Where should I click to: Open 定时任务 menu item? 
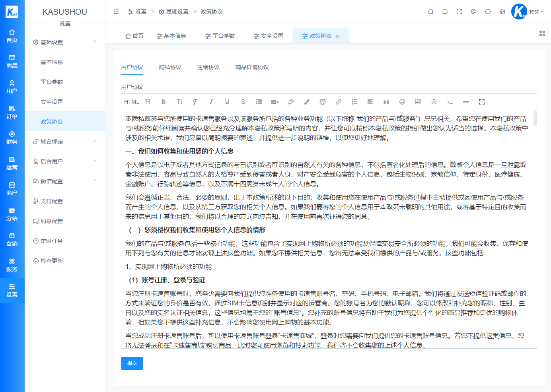(65, 241)
